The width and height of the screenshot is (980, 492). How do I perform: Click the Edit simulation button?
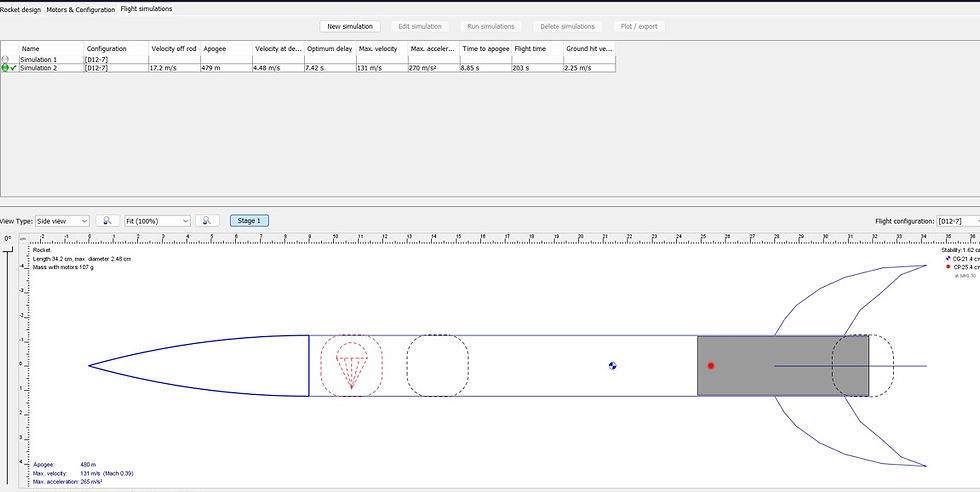click(x=420, y=26)
